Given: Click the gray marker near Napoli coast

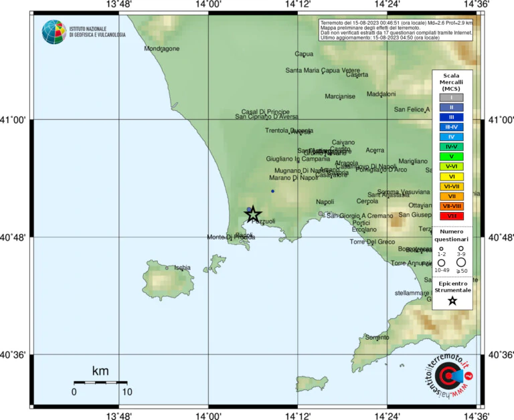Looking at the screenshot, I should pyautogui.click(x=321, y=213).
